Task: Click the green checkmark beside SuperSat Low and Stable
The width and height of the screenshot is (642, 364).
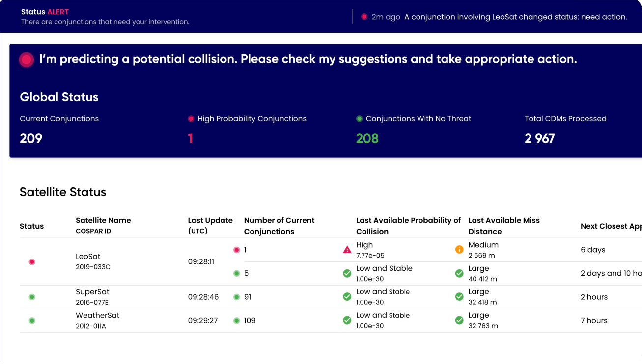Action: click(x=347, y=297)
